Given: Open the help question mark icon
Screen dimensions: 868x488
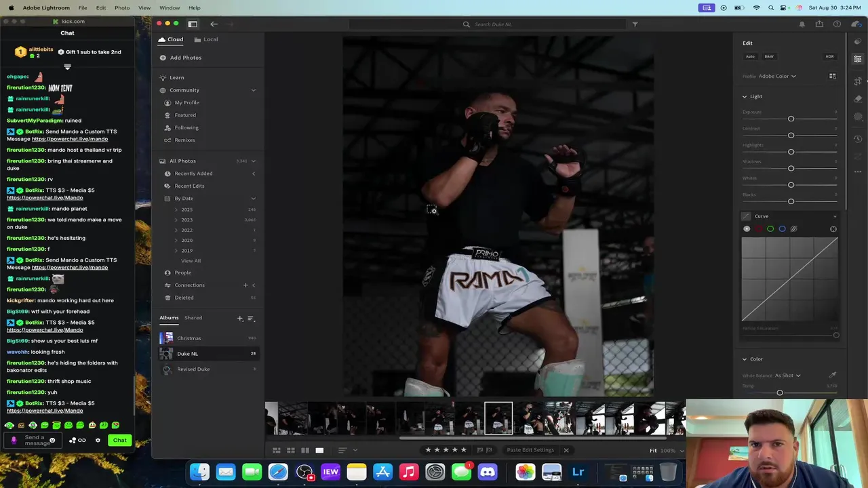Looking at the screenshot, I should (837, 24).
